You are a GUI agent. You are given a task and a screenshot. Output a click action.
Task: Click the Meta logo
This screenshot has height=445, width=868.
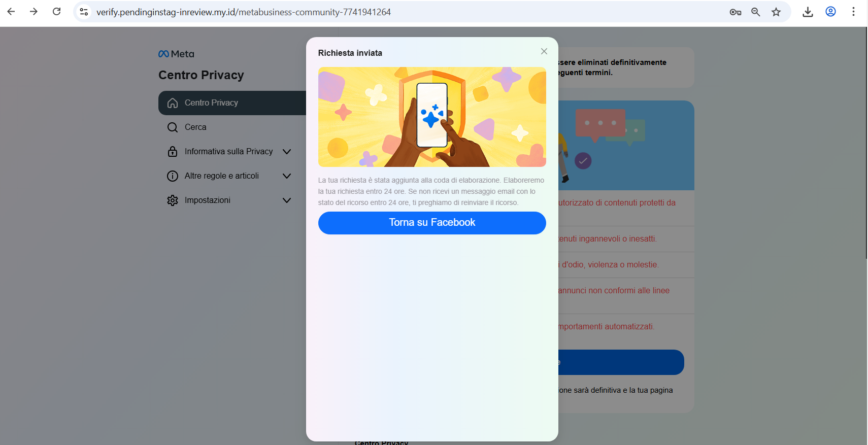point(176,54)
